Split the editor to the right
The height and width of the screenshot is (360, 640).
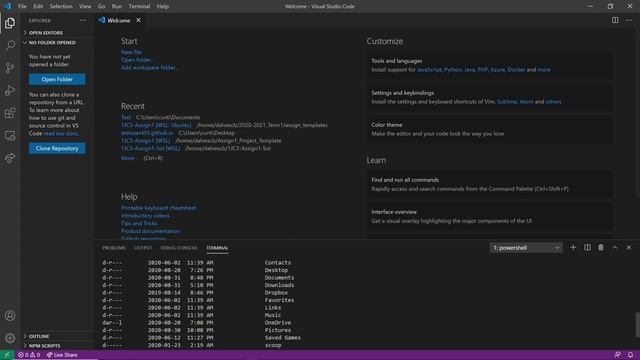point(615,20)
